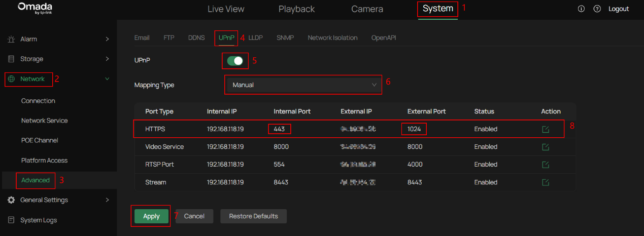The image size is (644, 236).
Task: Open the Mapping Type dropdown set to Manual
Action: (x=303, y=85)
